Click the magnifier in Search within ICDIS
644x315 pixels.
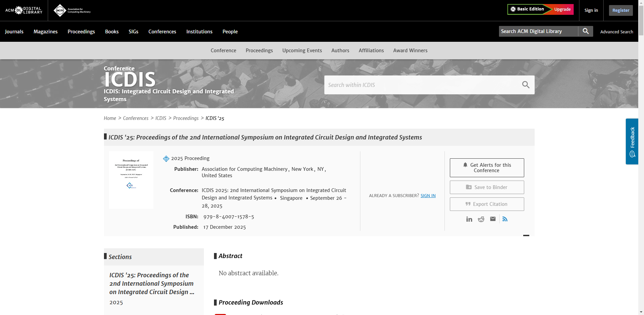526,85
